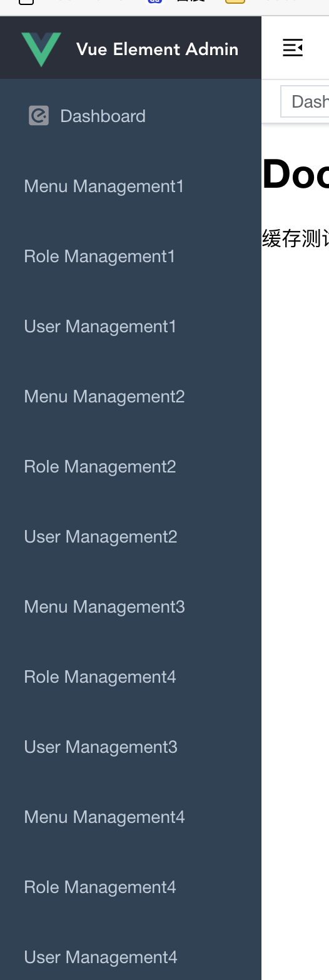Click the Vue Element Admin title
This screenshot has height=980, width=329.
click(157, 49)
